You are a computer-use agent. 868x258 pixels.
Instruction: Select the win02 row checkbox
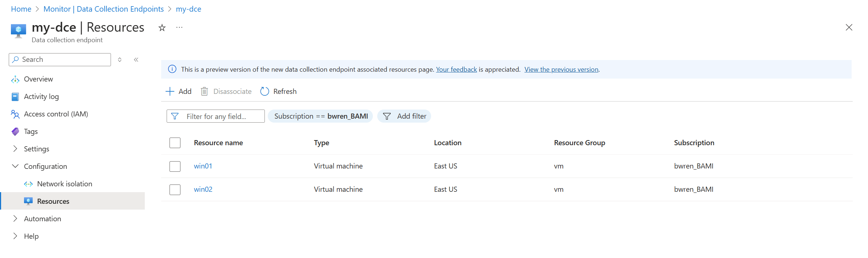click(x=175, y=190)
